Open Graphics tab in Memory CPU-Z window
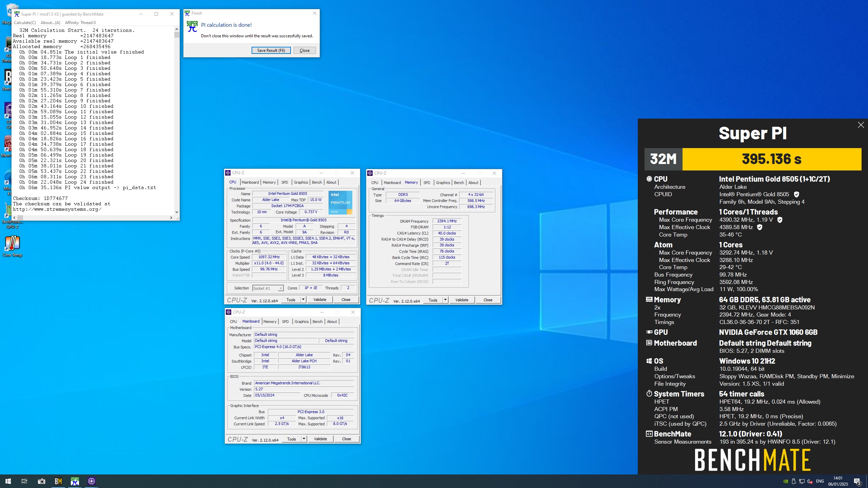The height and width of the screenshot is (488, 868). [443, 183]
